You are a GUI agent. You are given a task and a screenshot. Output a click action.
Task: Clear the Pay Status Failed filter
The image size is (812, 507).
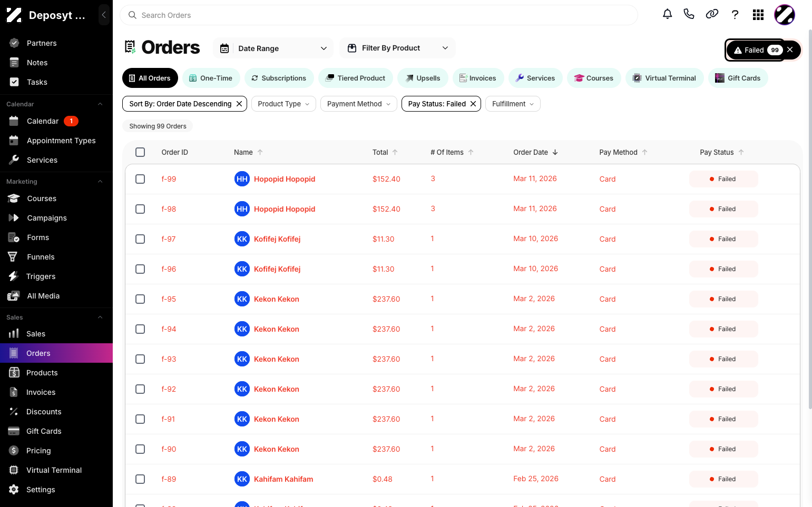coord(473,104)
